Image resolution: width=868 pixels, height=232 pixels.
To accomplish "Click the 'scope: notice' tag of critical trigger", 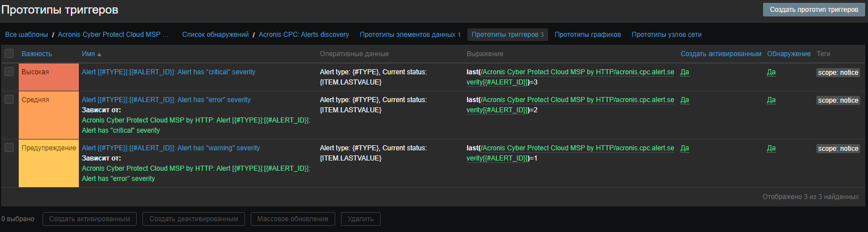I will (838, 72).
